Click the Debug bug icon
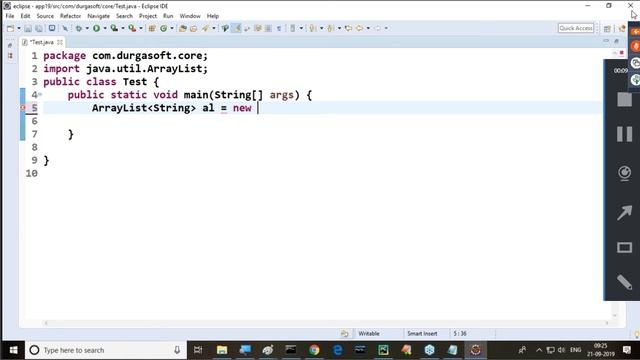Viewport: 640px width, 360px height. tap(79, 28)
